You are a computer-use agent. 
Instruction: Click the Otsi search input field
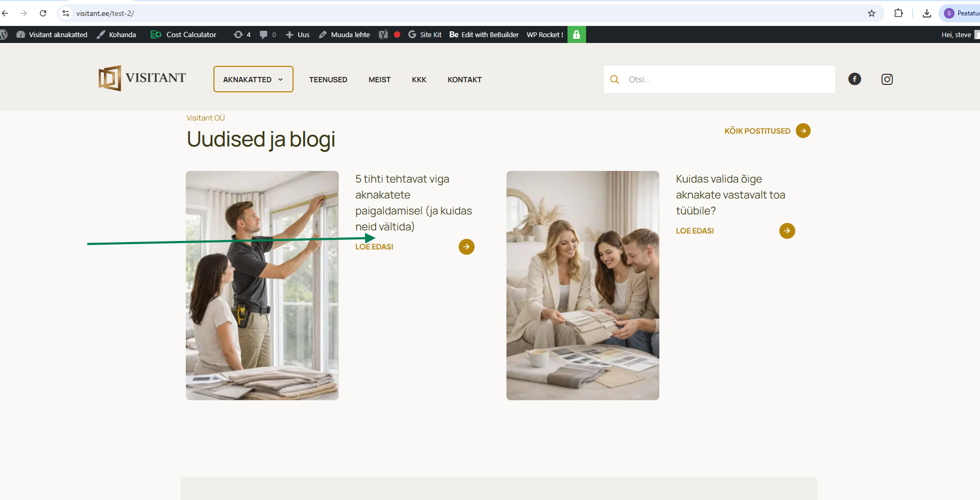coord(727,79)
